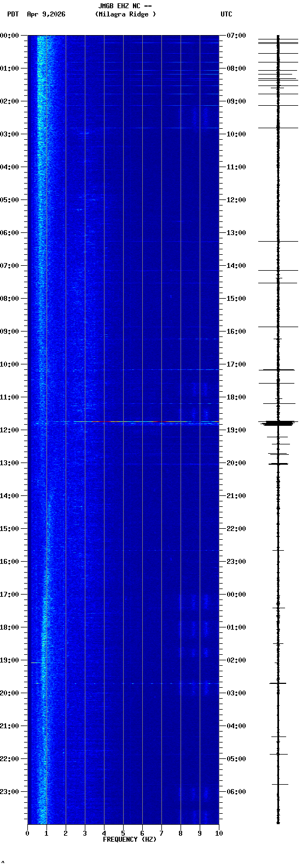Click the UTC time label "03:00" on right axis
Screen dimensions: 302x868
pyautogui.click(x=236, y=693)
